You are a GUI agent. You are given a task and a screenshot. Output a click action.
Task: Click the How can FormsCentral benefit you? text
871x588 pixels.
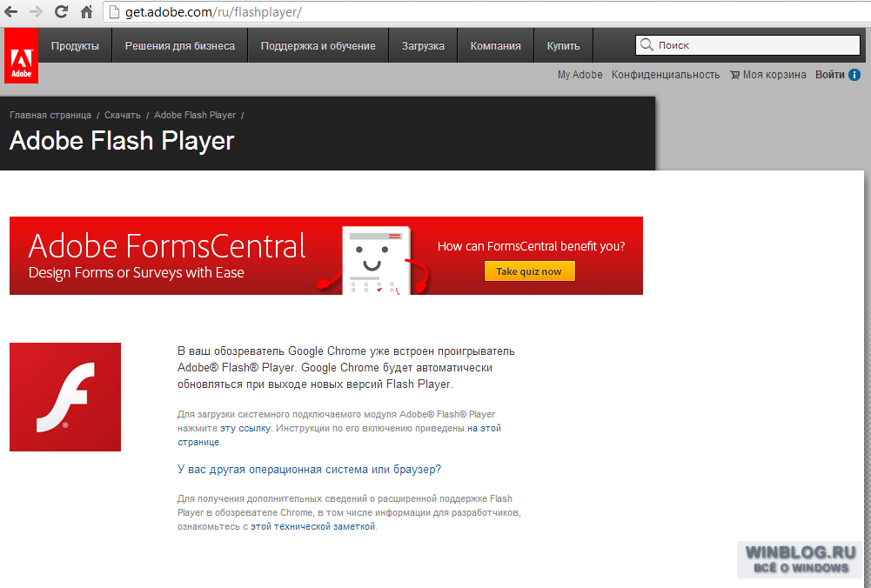(x=531, y=246)
